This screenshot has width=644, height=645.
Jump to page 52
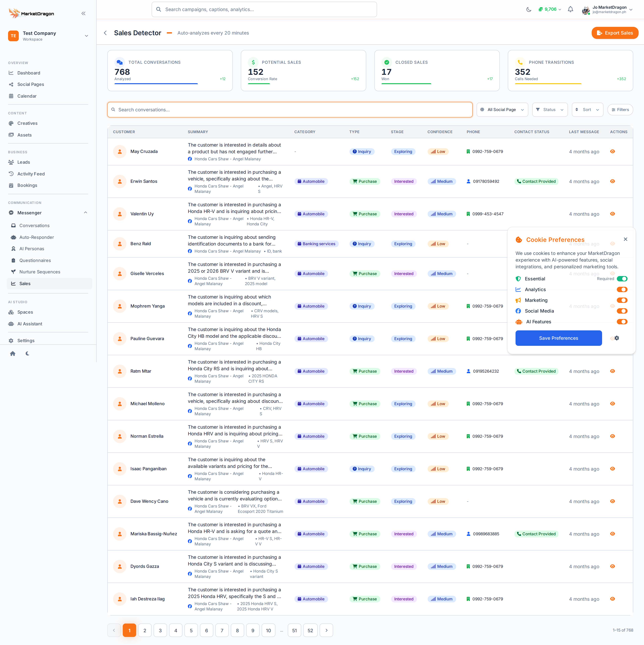tap(310, 630)
